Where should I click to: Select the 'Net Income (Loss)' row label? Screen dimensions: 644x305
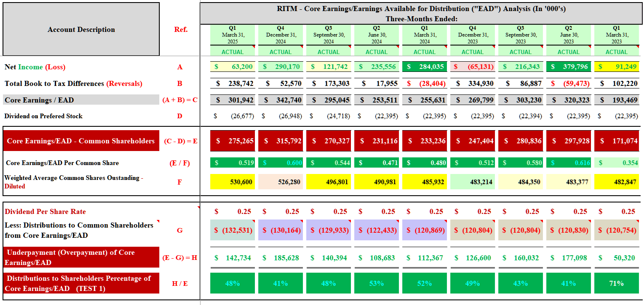[35, 67]
